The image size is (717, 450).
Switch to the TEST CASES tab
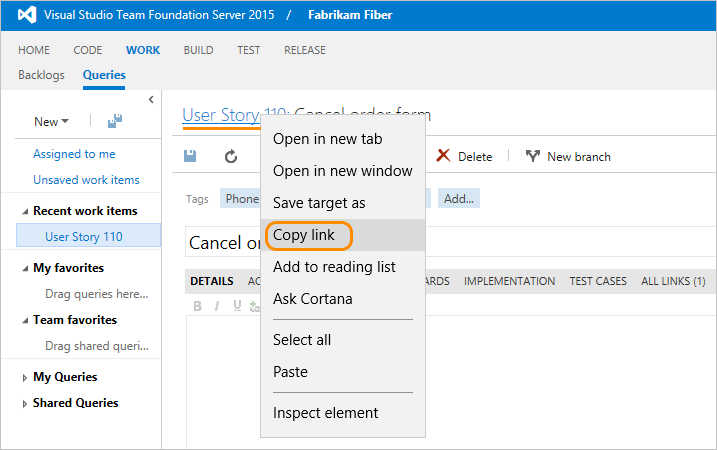(x=598, y=281)
